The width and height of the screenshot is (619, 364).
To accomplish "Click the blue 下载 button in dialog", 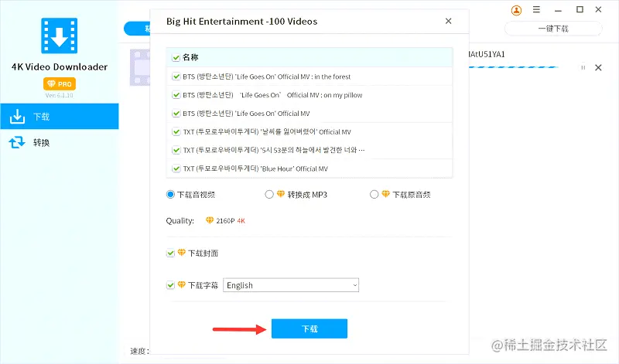I will point(309,328).
